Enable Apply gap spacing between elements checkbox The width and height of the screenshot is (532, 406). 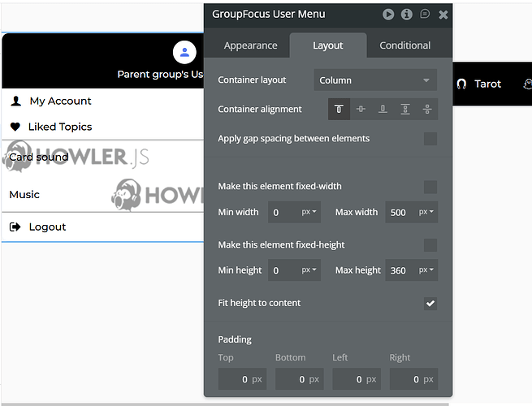pyautogui.click(x=430, y=139)
